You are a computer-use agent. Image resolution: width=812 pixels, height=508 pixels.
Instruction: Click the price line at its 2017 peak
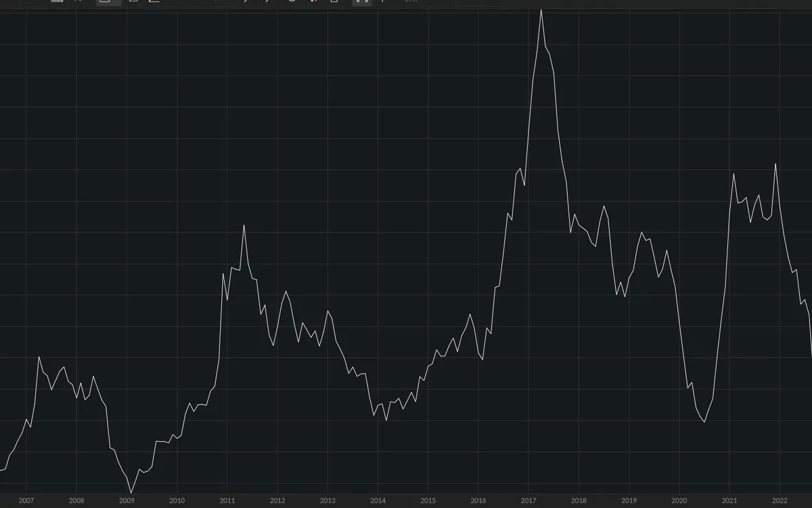pyautogui.click(x=543, y=10)
